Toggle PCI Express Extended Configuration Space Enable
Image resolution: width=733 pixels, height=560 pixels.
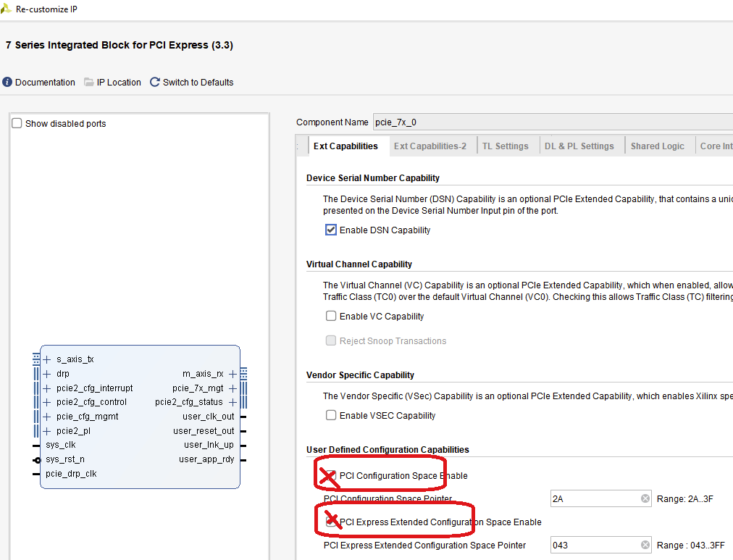(x=331, y=522)
